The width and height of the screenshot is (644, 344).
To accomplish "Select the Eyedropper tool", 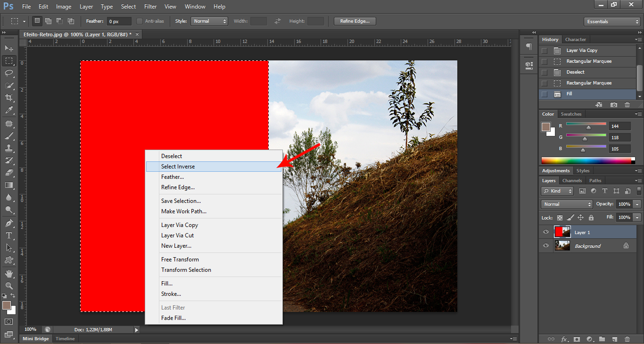I will 9,110.
